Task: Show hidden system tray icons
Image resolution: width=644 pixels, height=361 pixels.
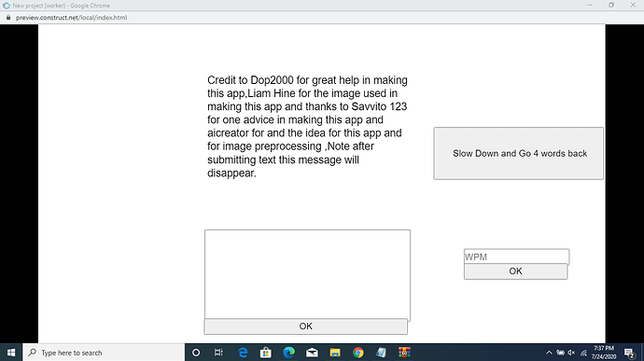Action: [549, 353]
